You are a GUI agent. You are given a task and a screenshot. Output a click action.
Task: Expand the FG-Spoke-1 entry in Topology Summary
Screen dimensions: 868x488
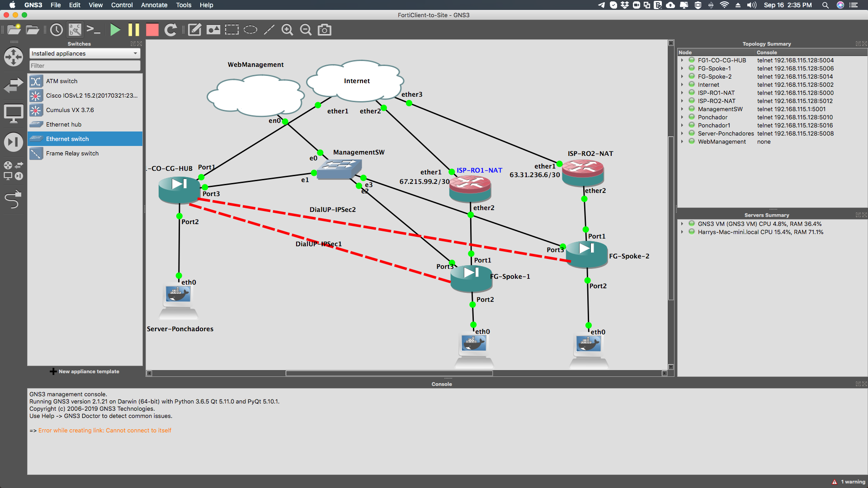[x=683, y=68]
